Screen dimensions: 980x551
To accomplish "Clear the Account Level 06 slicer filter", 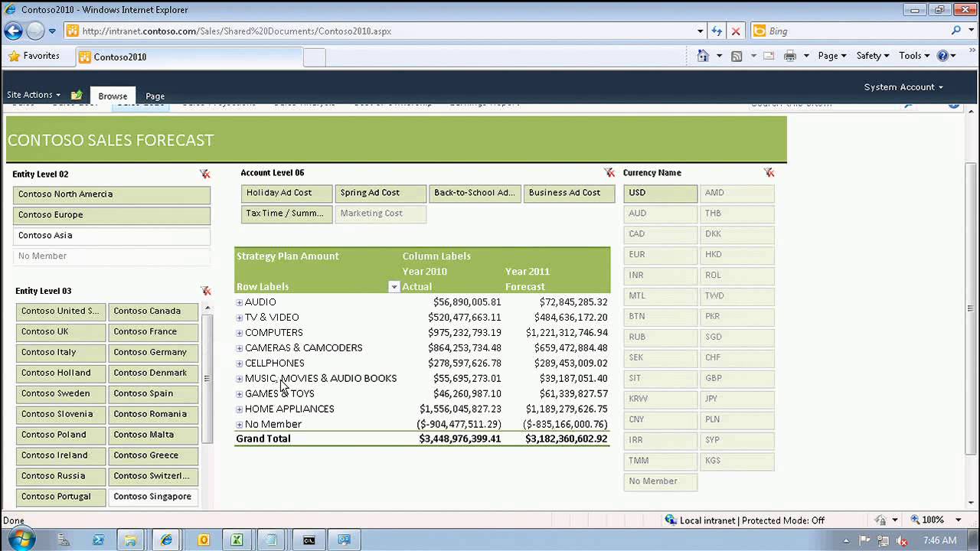I will (609, 173).
